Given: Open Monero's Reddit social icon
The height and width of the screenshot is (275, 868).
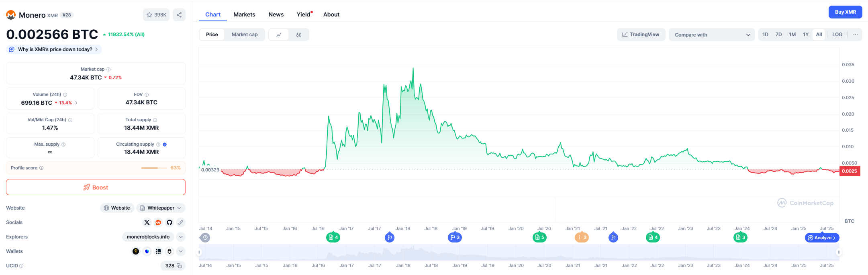Looking at the screenshot, I should 158,222.
